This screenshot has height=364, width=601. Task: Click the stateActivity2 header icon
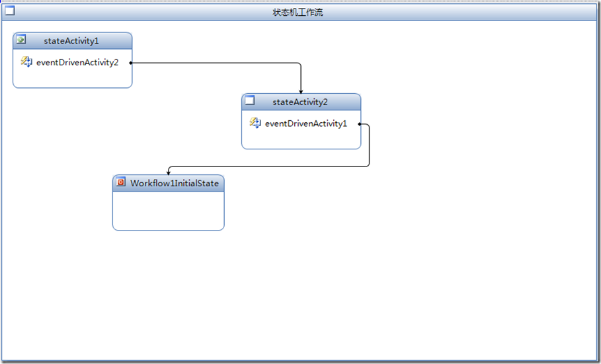pos(250,101)
